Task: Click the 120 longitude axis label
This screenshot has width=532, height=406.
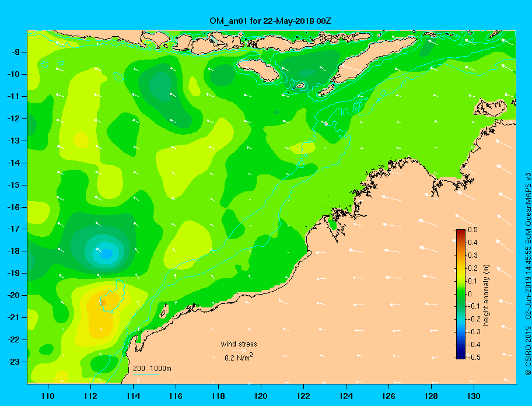Action: [261, 396]
